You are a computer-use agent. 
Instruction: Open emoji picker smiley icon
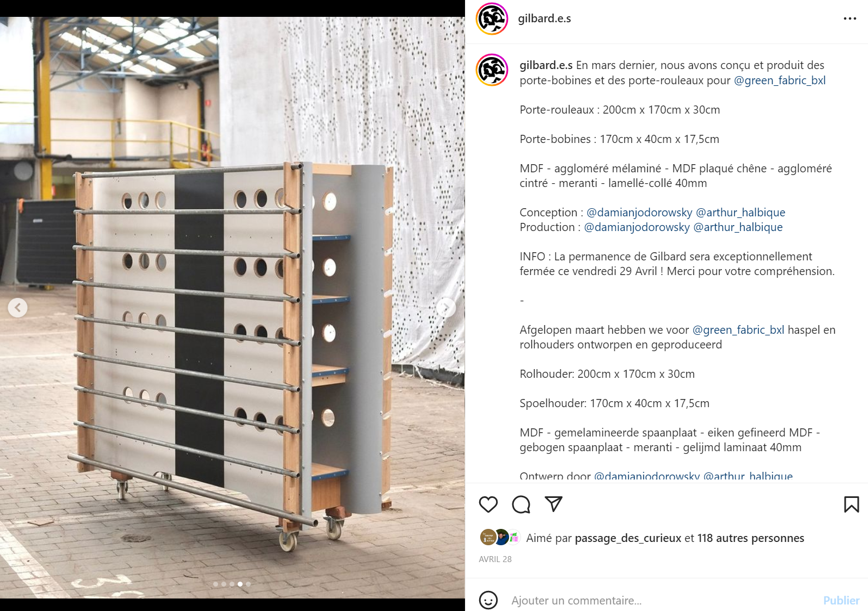point(488,600)
